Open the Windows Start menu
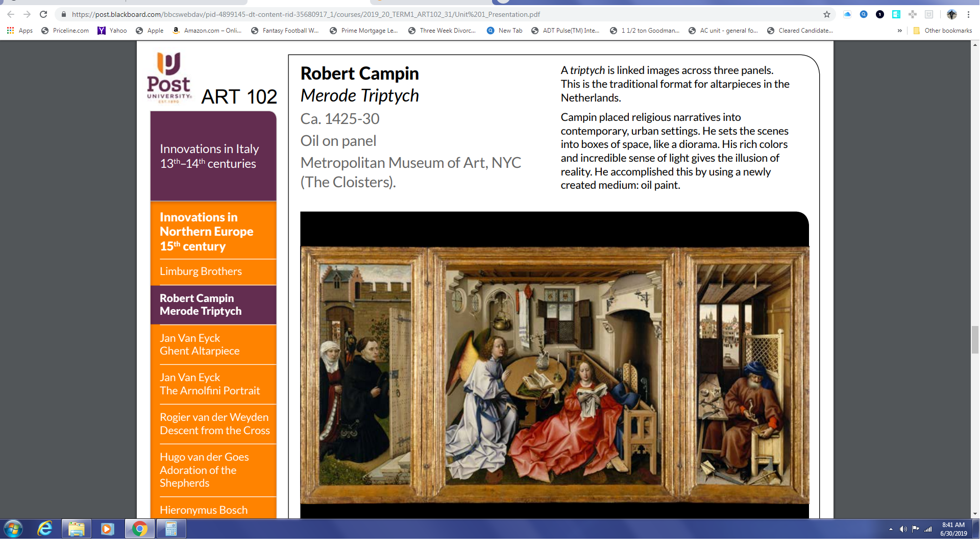The image size is (980, 551). tap(13, 529)
